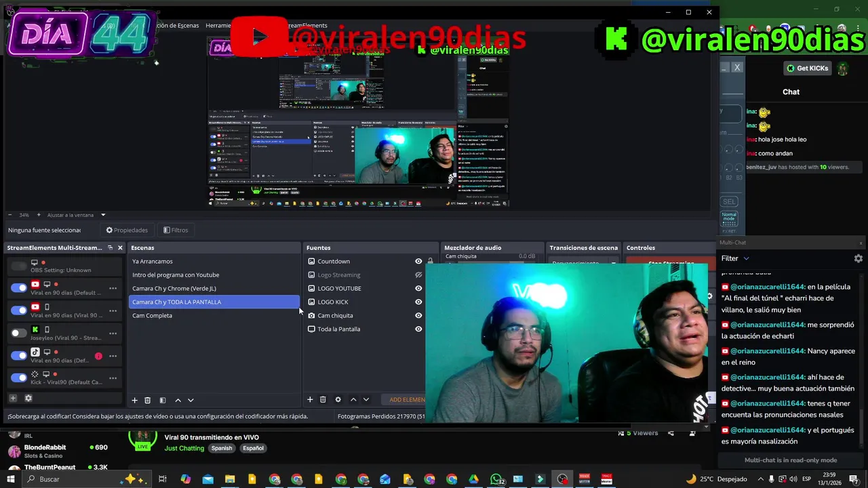
Task: Open options menu for YouTube (Viral 90) output
Action: [x=113, y=310]
